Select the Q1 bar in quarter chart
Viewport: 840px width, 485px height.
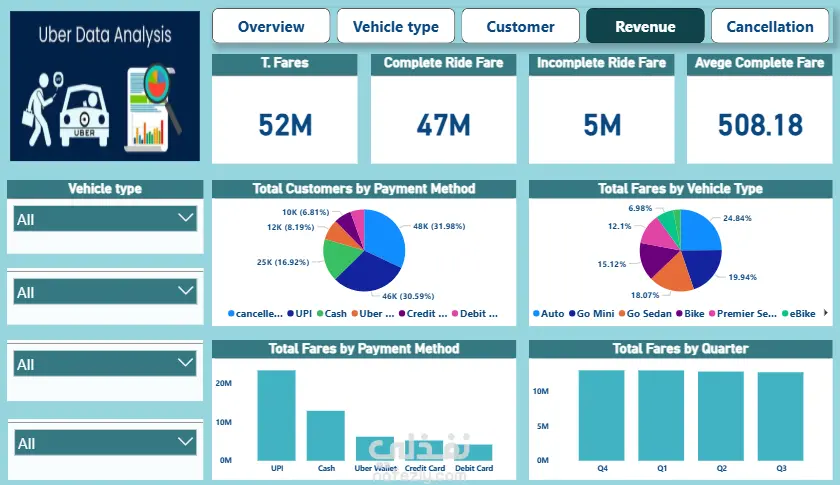click(x=661, y=415)
